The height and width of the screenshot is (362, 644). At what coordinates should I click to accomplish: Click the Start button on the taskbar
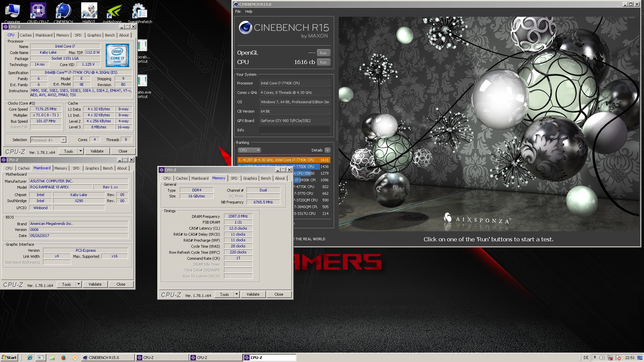coord(9,358)
